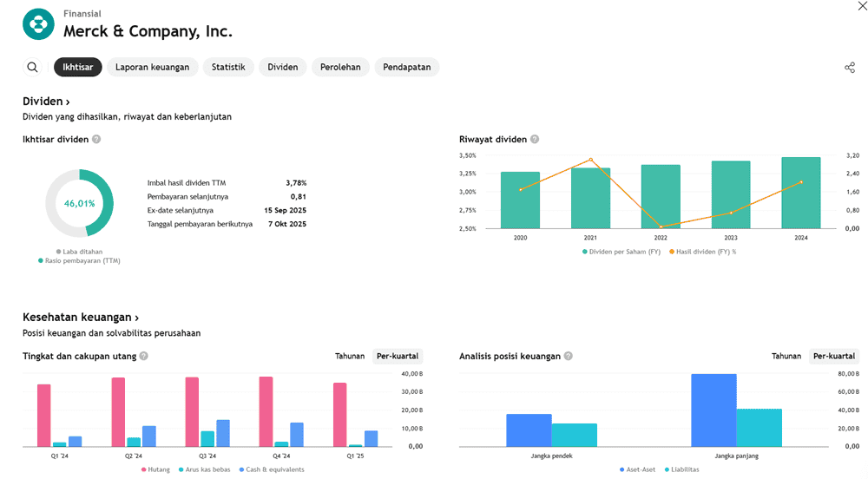This screenshot has width=868, height=479.
Task: Toggle Cash & equivalents legend item
Action: (272, 469)
